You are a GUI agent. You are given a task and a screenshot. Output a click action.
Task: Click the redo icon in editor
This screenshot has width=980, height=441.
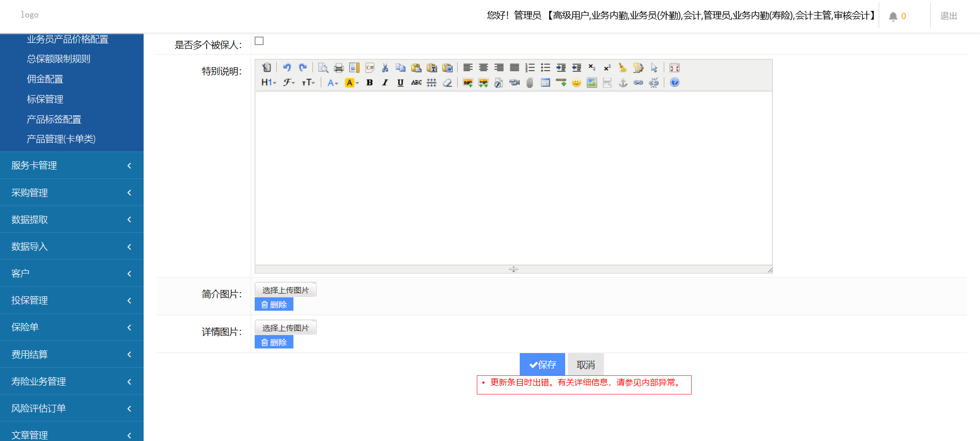click(x=303, y=68)
